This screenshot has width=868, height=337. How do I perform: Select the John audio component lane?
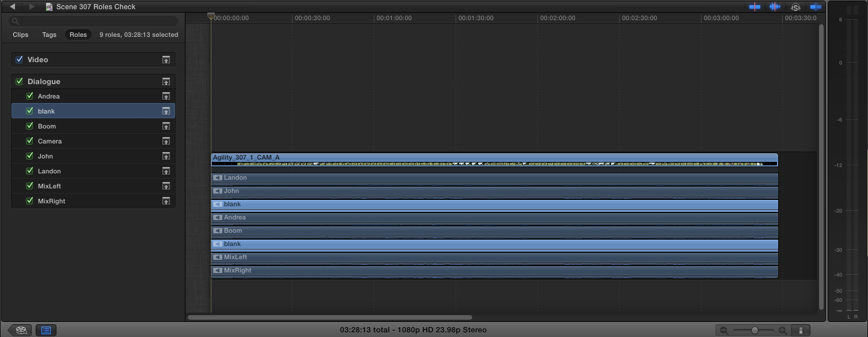click(495, 192)
